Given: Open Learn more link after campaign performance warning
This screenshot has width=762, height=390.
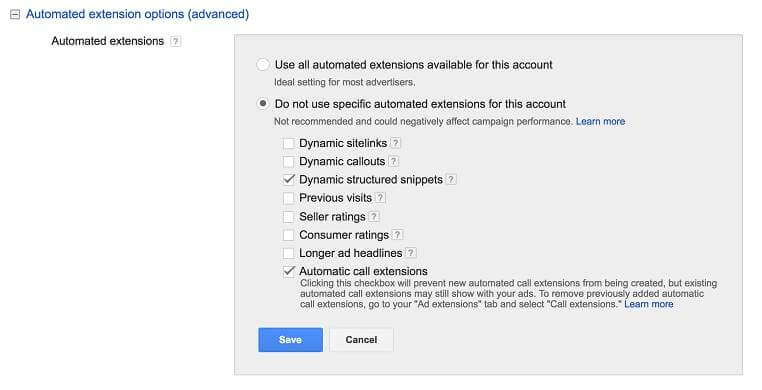Looking at the screenshot, I should coord(600,121).
